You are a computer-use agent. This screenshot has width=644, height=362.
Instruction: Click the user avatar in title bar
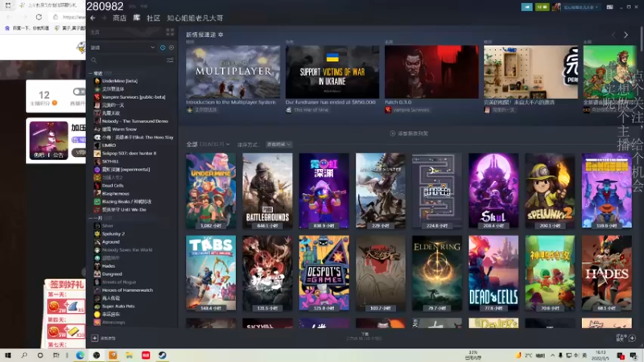(556, 7)
